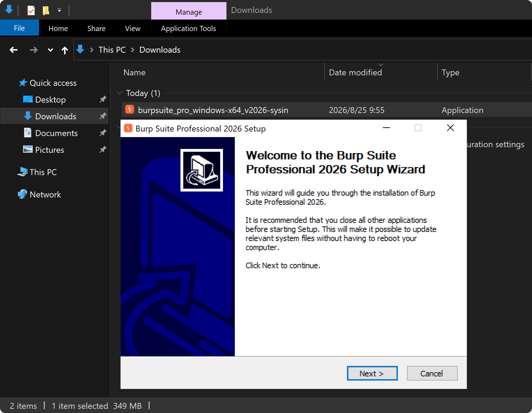
Task: Click the pin icon beside Documents
Action: click(x=103, y=133)
